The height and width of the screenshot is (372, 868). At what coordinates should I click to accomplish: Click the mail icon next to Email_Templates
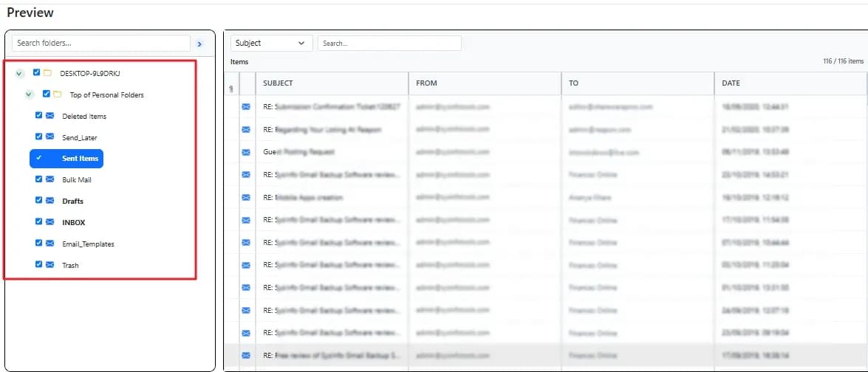click(x=49, y=244)
